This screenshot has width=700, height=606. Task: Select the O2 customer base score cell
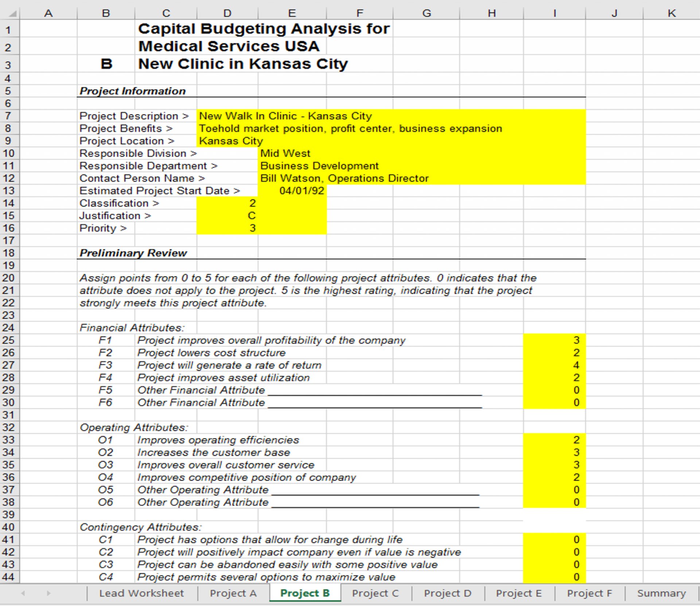[554, 452]
